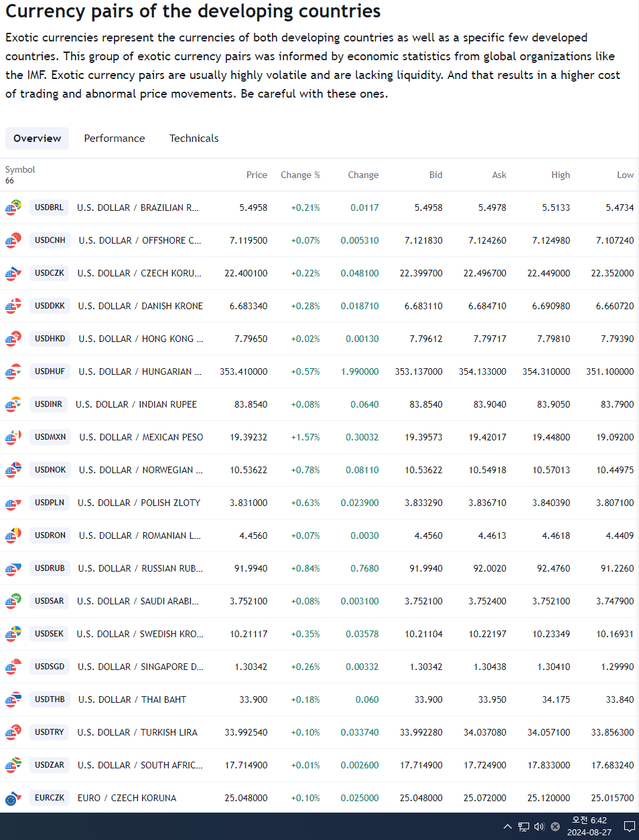Viewport: 639px width, 840px height.
Task: Sort table by Ask column header
Action: coord(500,175)
